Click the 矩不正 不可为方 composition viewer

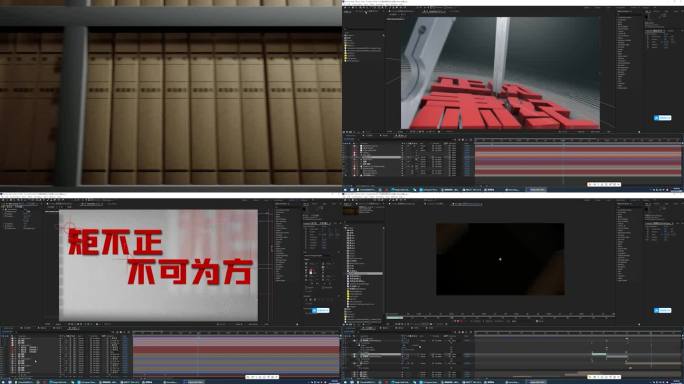pyautogui.click(x=158, y=265)
